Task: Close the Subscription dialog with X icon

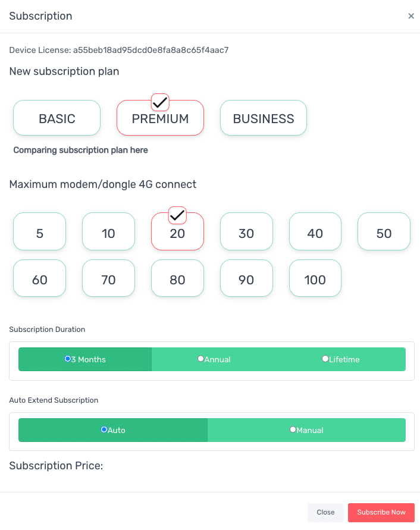Action: (410, 16)
